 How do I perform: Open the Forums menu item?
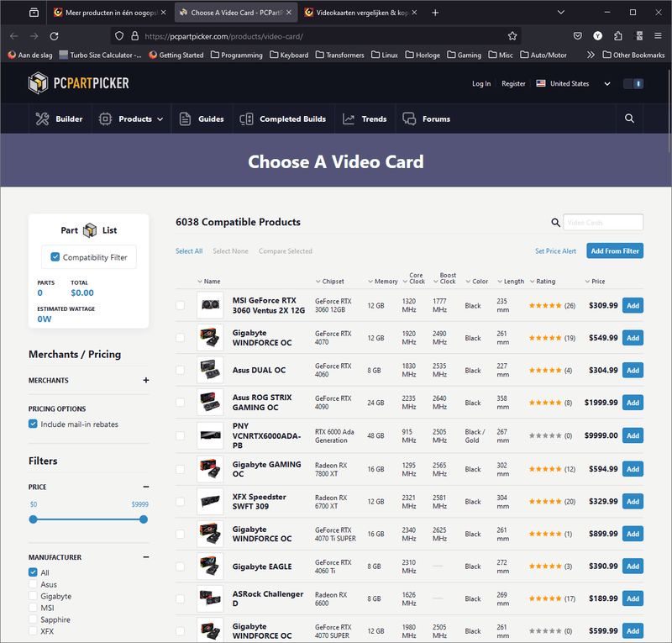pyautogui.click(x=427, y=119)
